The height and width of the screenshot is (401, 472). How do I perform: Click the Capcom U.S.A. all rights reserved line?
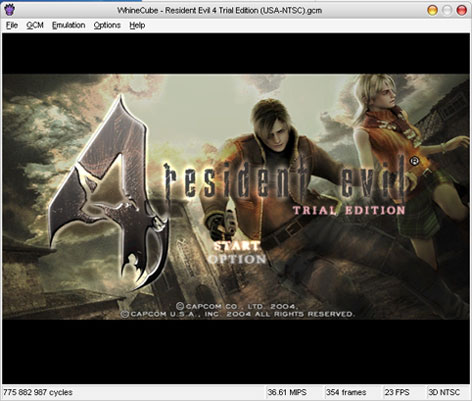(x=237, y=314)
